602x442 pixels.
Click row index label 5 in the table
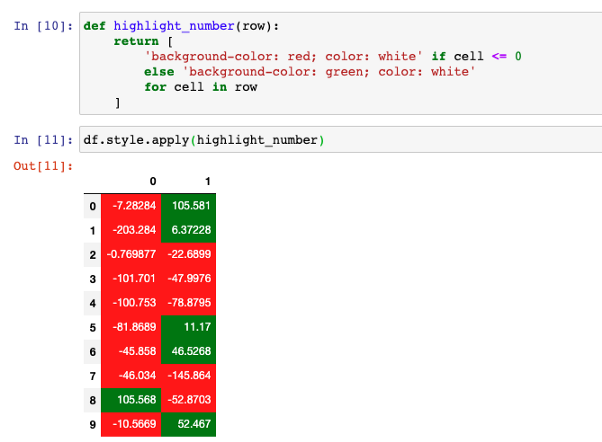pyautogui.click(x=93, y=327)
